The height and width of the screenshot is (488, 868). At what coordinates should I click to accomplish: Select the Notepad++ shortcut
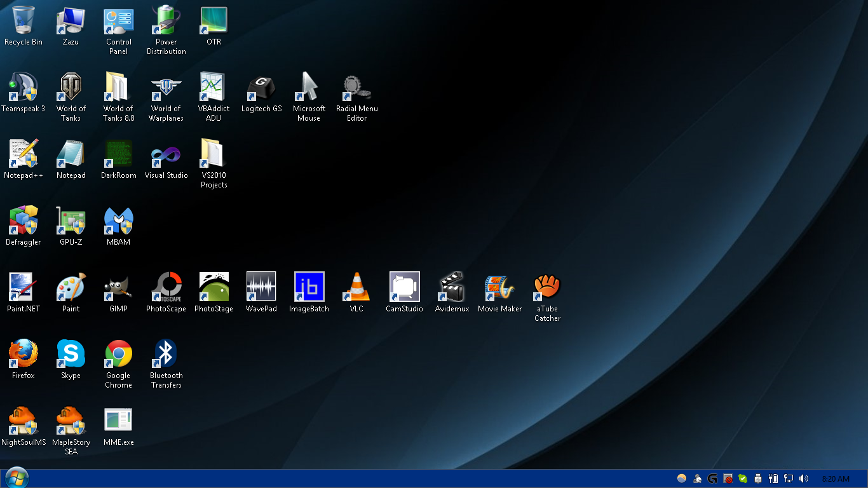tap(24, 154)
